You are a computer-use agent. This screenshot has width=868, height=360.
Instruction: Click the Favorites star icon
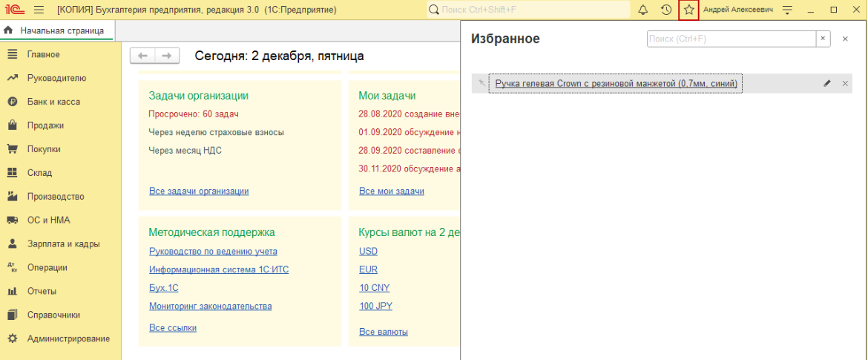point(688,10)
